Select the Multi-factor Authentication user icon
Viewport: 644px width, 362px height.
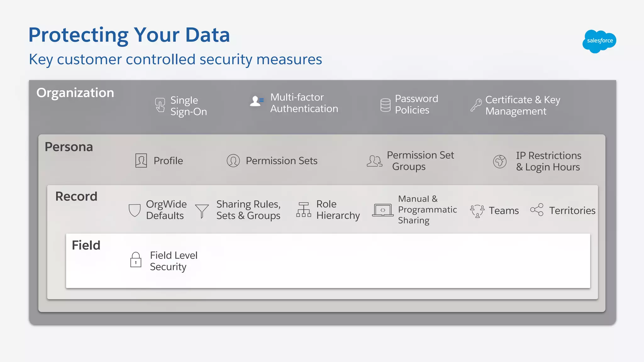pyautogui.click(x=257, y=101)
